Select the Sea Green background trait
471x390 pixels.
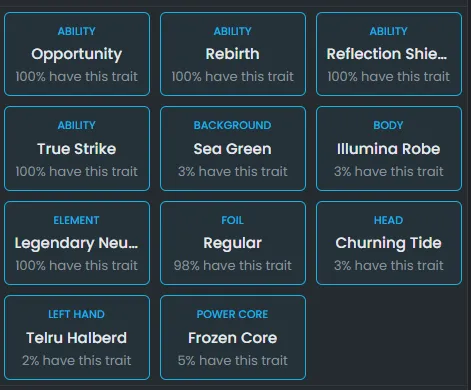point(233,149)
